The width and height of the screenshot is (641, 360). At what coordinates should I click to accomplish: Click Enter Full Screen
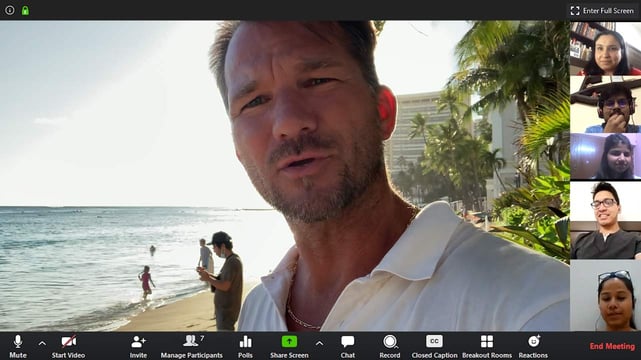pyautogui.click(x=602, y=11)
